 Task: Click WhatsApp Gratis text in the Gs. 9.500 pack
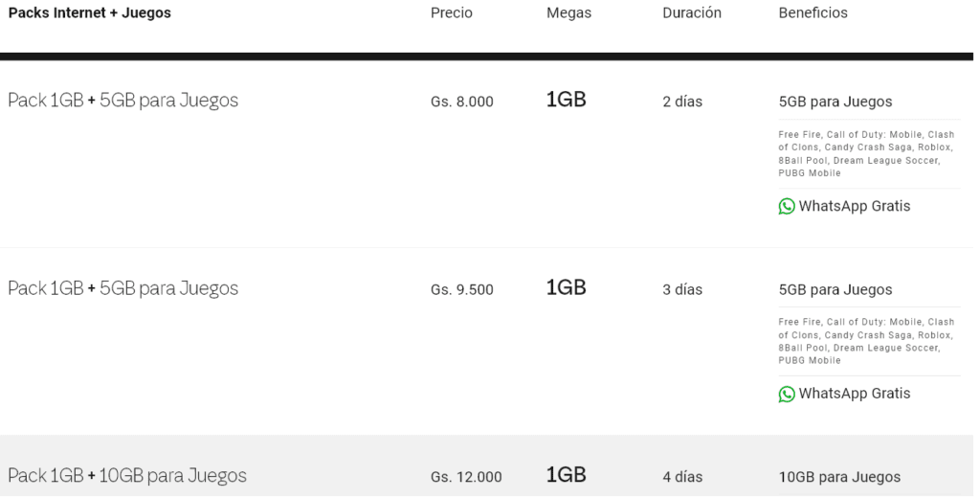point(855,394)
